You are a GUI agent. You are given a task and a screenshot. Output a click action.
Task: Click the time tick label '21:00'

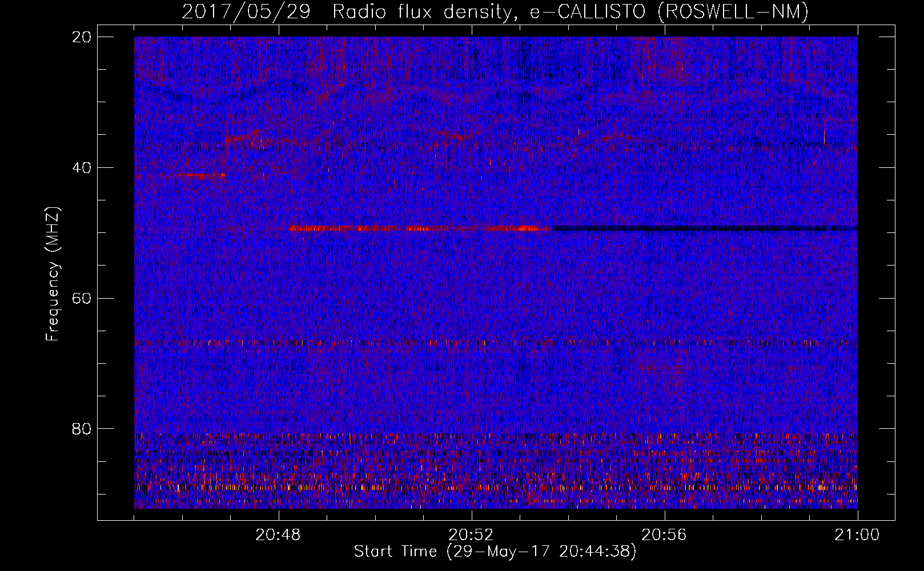[x=857, y=535]
